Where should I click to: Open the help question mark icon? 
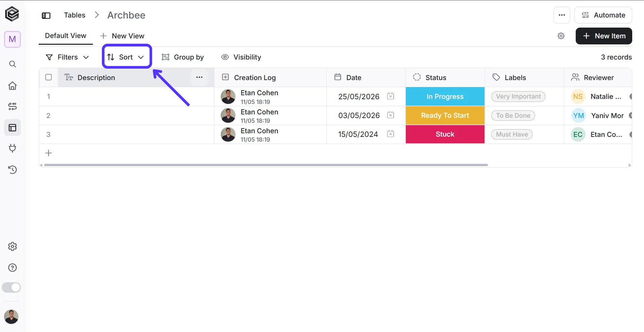[12, 268]
